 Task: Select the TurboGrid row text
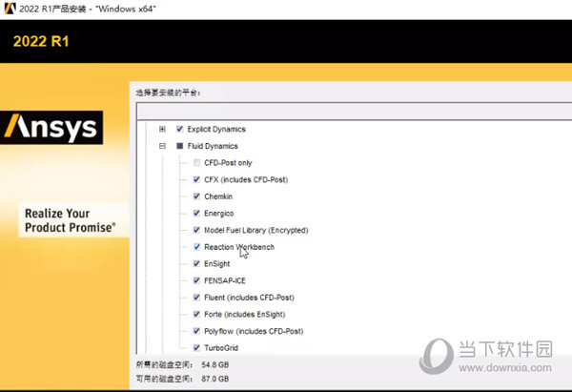221,348
